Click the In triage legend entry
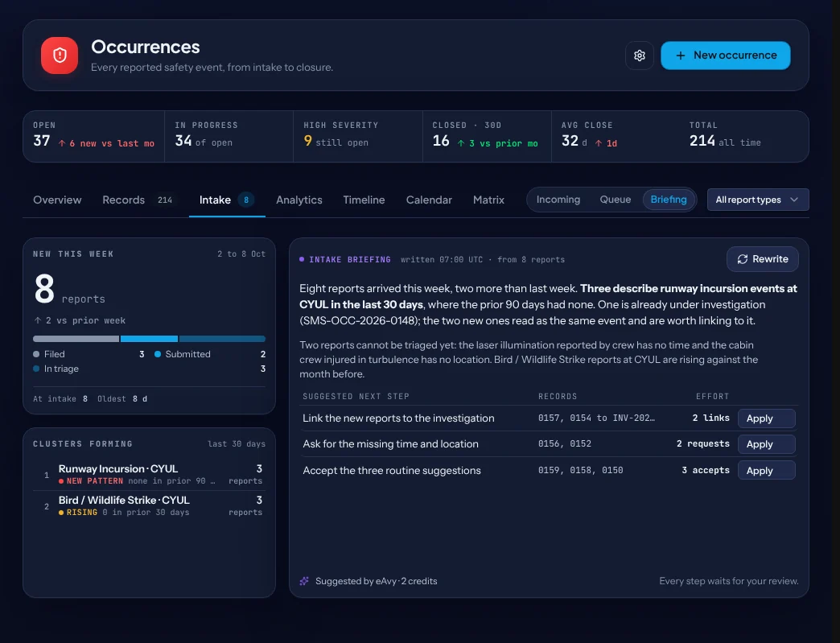Screen dimensions: 840x643 150,369
